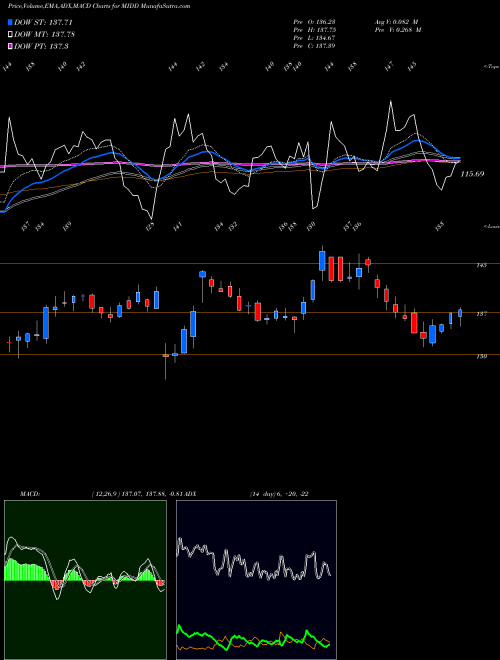Click the 137 price axis label
The width and height of the screenshot is (500, 660).
[481, 314]
